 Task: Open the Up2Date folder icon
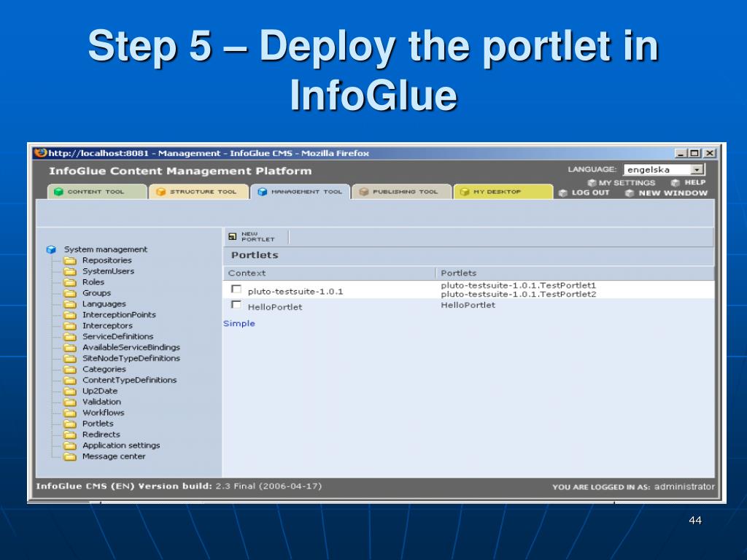(x=70, y=391)
